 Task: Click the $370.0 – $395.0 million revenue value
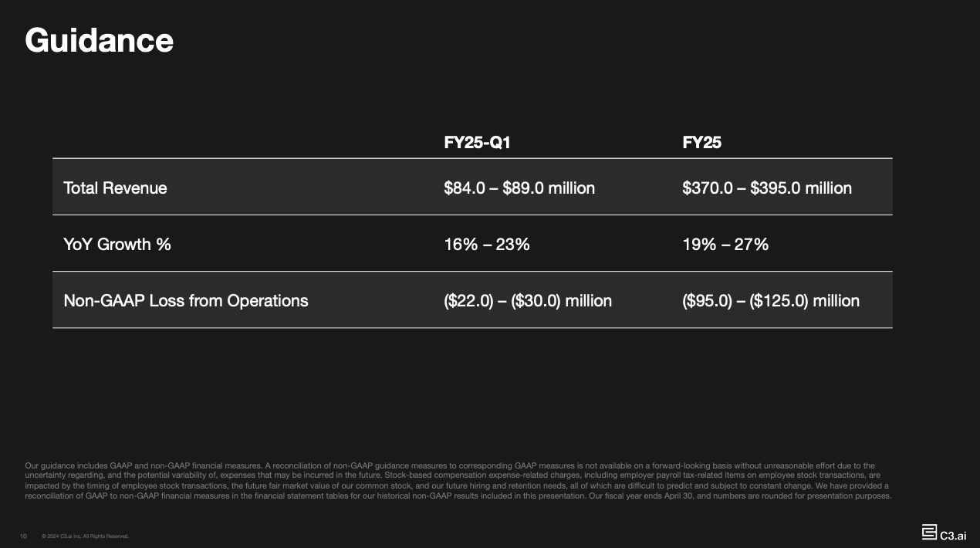point(767,188)
